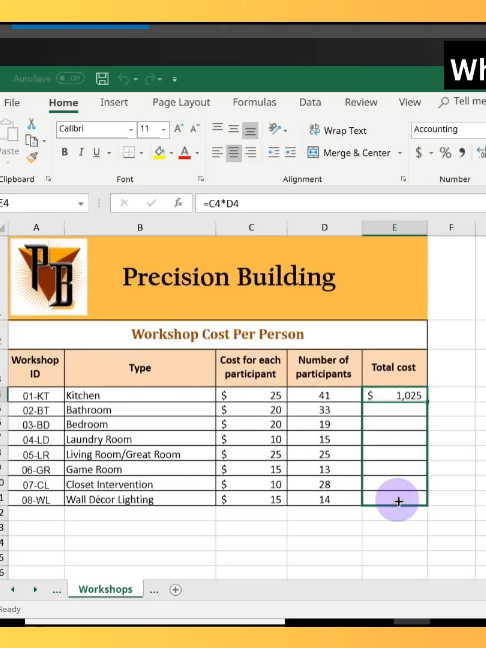Switch to the Insert ribbon tab

114,102
